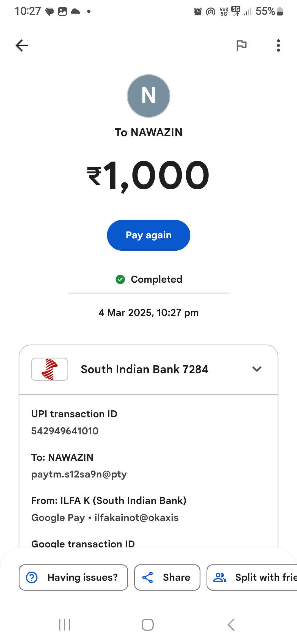The width and height of the screenshot is (297, 644).
Task: Tap the Share button
Action: (167, 577)
